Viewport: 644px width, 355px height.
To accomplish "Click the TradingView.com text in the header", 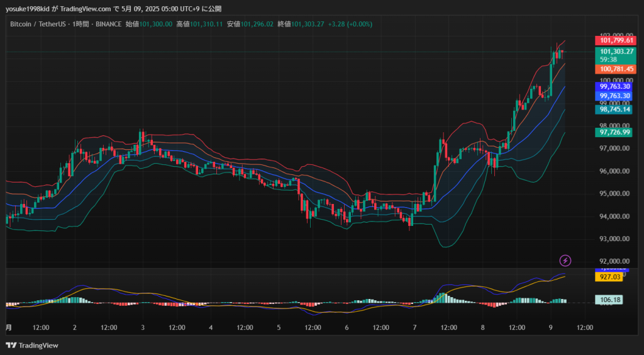I will pyautogui.click(x=86, y=9).
